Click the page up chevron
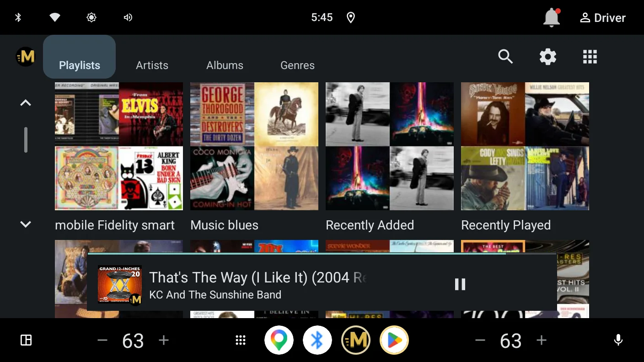The image size is (644, 362). 26,103
